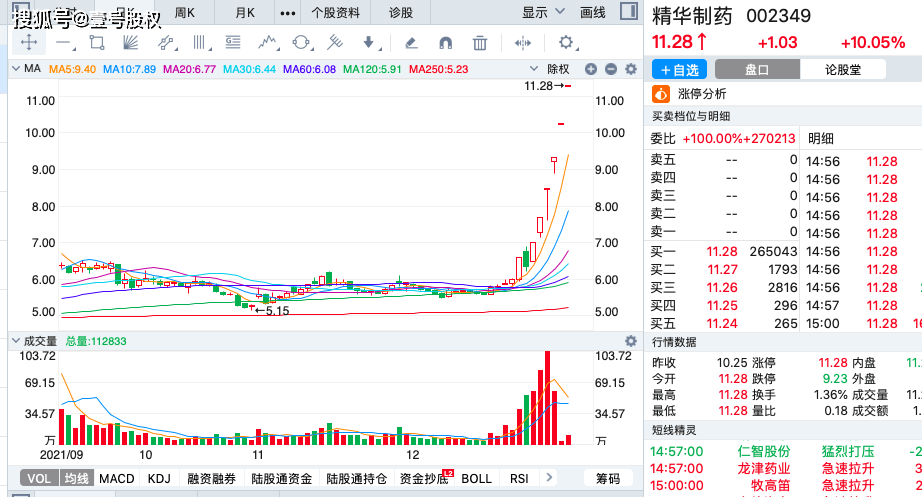Toggle the 均线 moving average indicator
The image size is (922, 497).
pyautogui.click(x=77, y=479)
